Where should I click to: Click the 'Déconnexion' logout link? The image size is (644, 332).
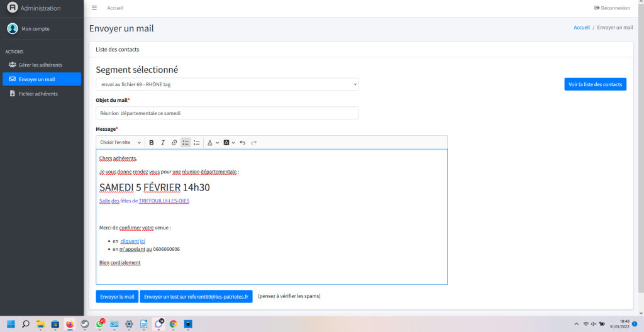click(612, 8)
